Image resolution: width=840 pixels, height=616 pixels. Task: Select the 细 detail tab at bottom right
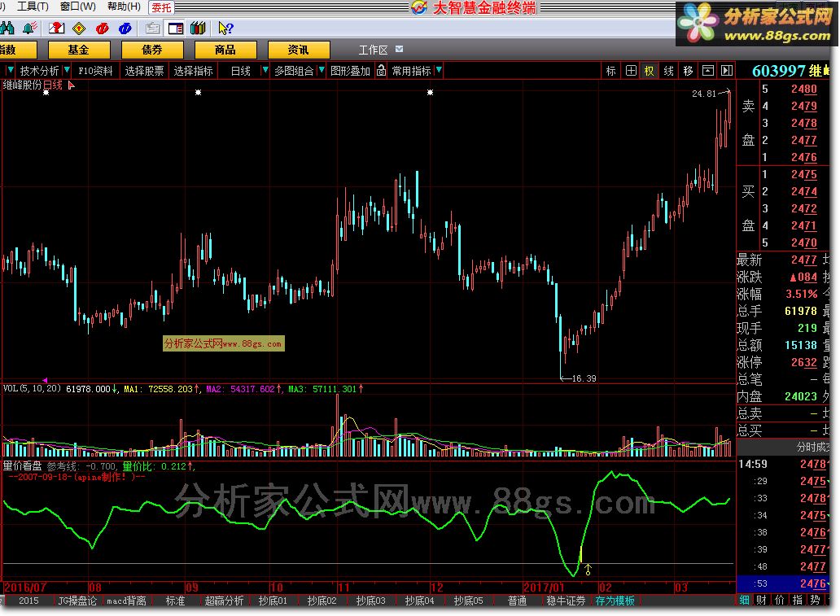click(745, 600)
